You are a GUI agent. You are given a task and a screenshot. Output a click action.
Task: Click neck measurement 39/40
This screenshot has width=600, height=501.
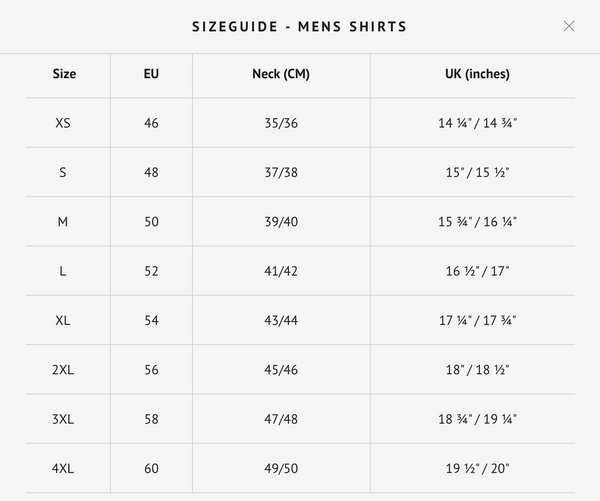point(281,222)
